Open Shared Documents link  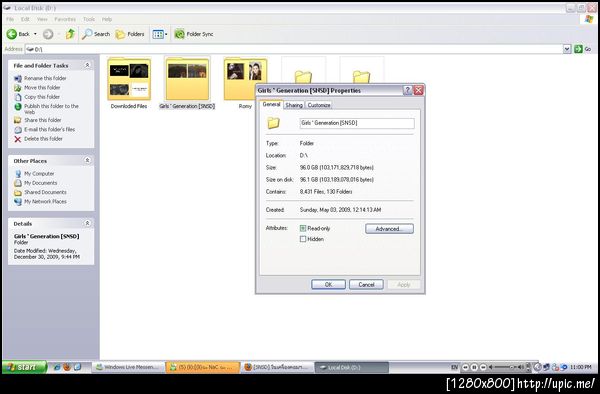(x=40, y=192)
